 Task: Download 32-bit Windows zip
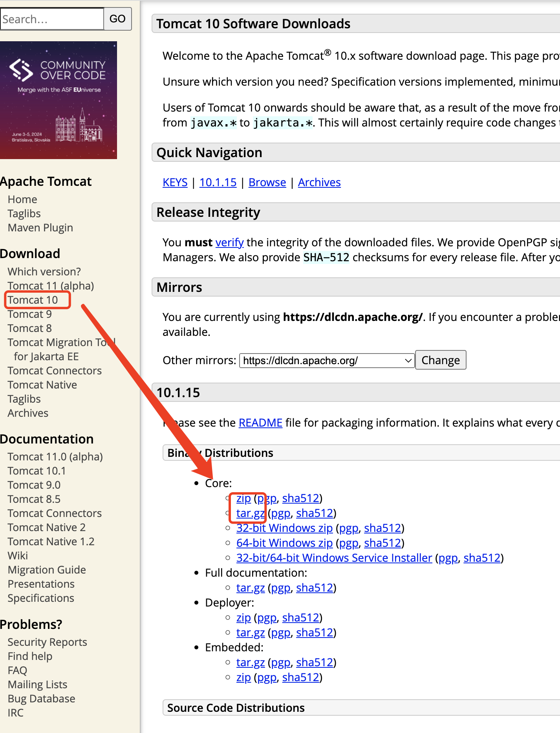284,528
